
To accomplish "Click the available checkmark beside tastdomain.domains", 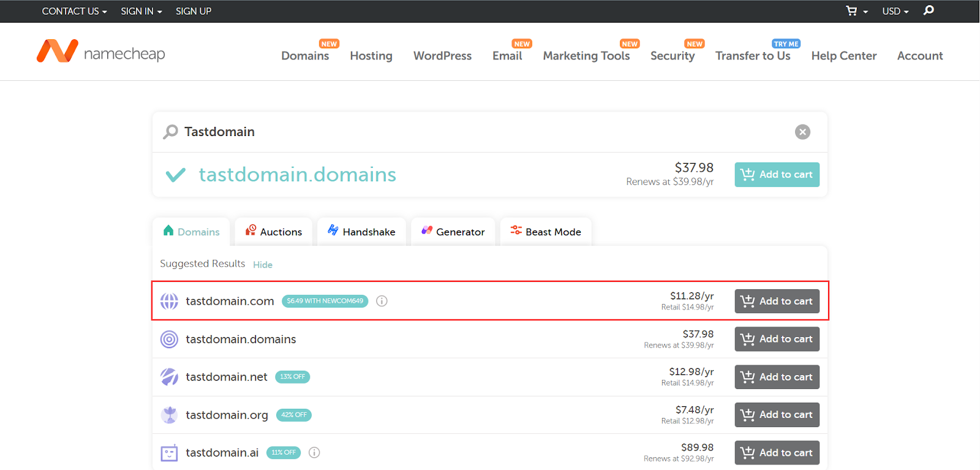I will 176,175.
